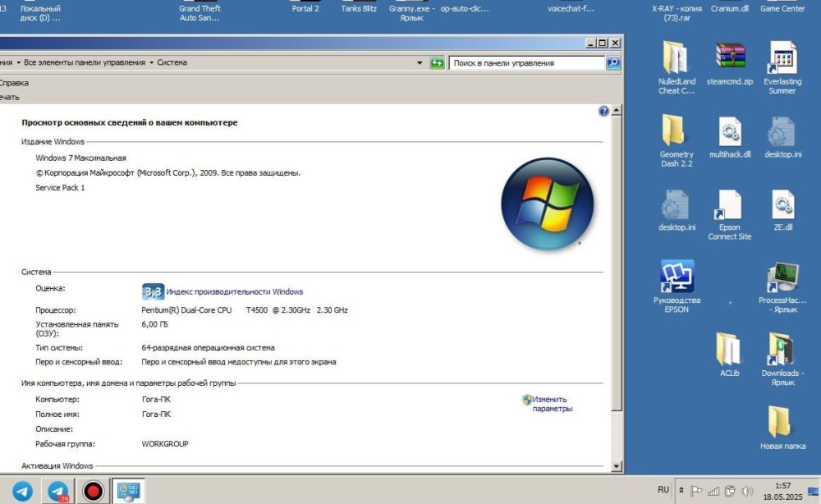
Task: Show hidden tray icons arrow
Action: pos(681,490)
